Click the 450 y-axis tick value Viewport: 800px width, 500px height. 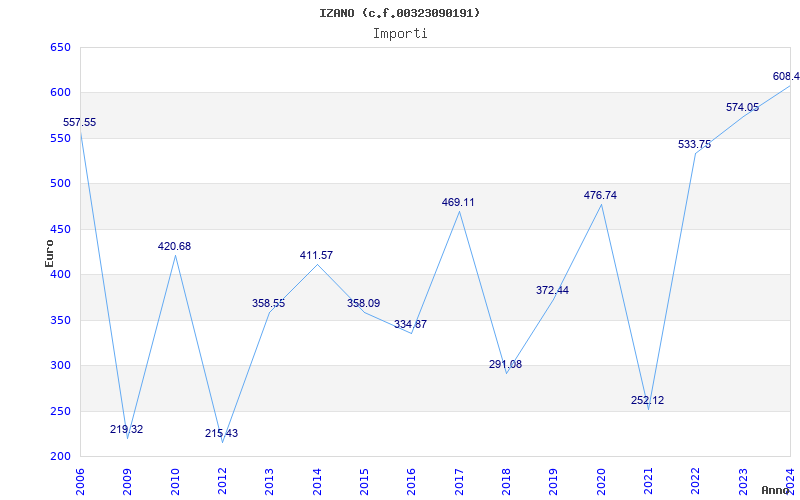60,230
